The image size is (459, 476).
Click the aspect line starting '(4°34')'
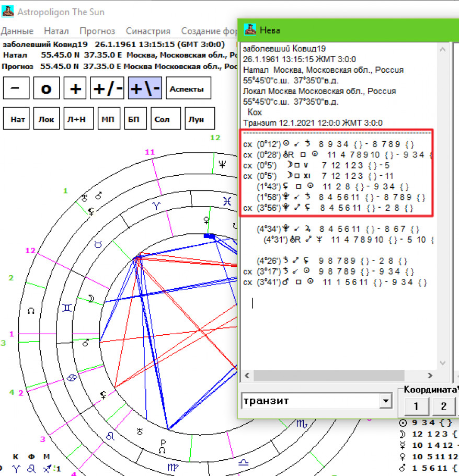point(338,229)
